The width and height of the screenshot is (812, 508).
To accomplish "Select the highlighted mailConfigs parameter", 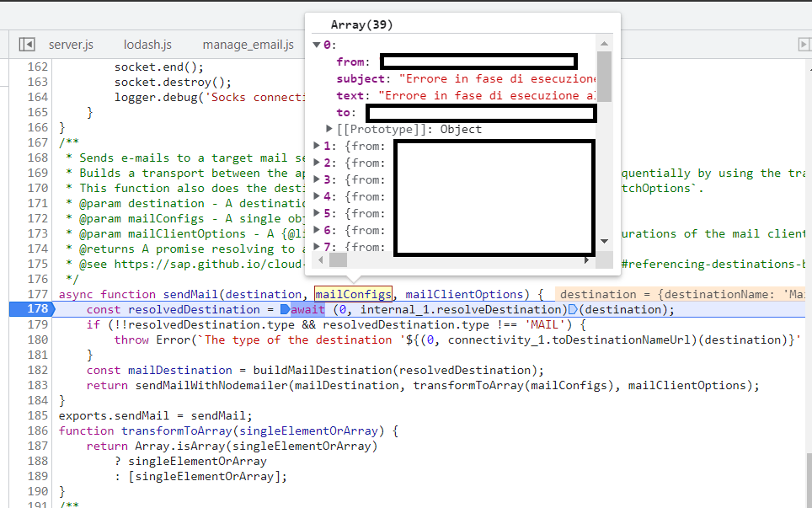I will [x=353, y=293].
